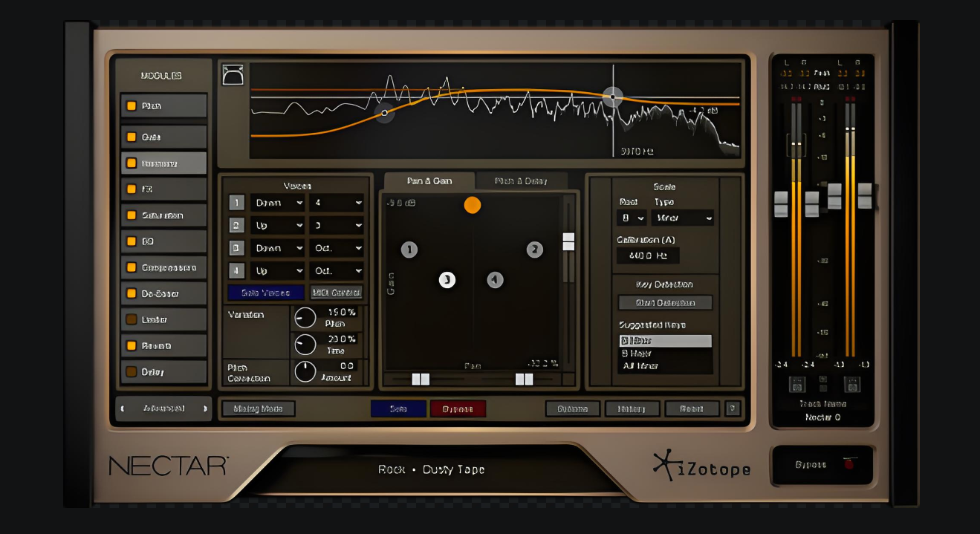
Task: Toggle voice 1 button in Voices list
Action: point(236,203)
